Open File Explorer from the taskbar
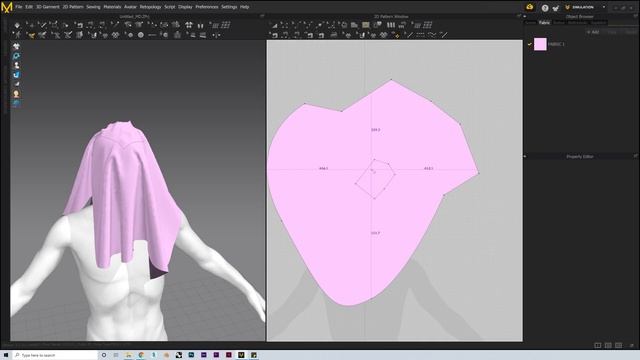Image resolution: width=640 pixels, height=360 pixels. click(x=129, y=355)
